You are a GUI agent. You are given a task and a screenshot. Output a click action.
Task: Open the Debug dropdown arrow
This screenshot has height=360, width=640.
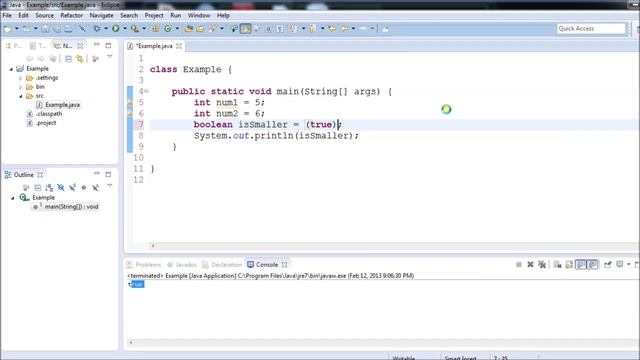pos(106,29)
